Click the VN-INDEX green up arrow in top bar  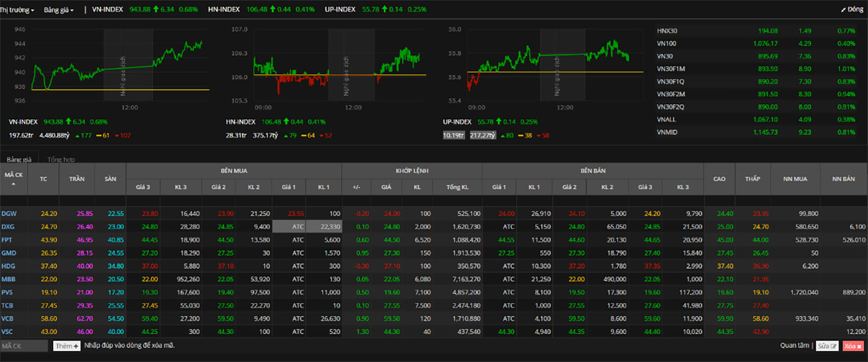click(x=156, y=10)
